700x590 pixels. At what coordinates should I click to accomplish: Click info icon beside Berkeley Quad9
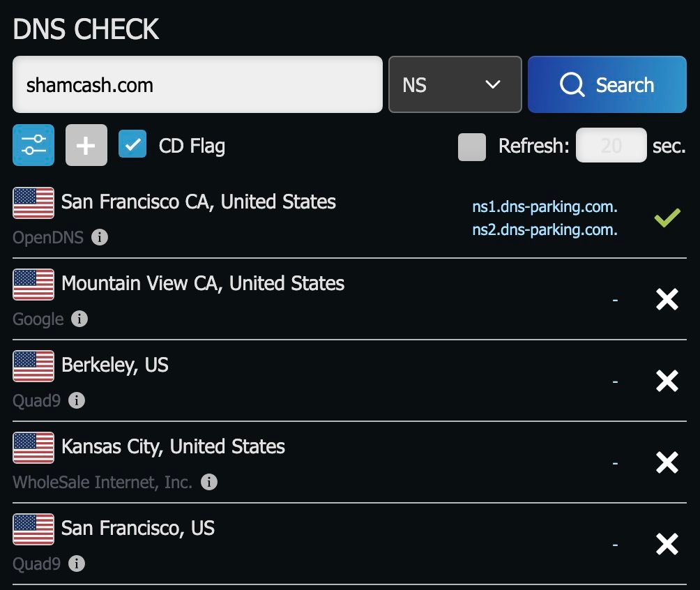click(x=76, y=400)
